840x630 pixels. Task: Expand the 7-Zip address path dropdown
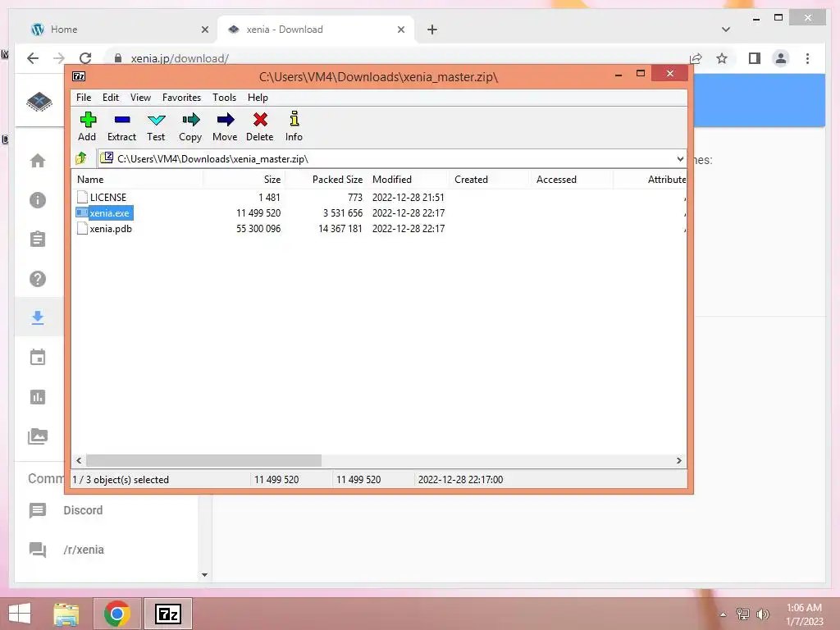[x=680, y=158]
